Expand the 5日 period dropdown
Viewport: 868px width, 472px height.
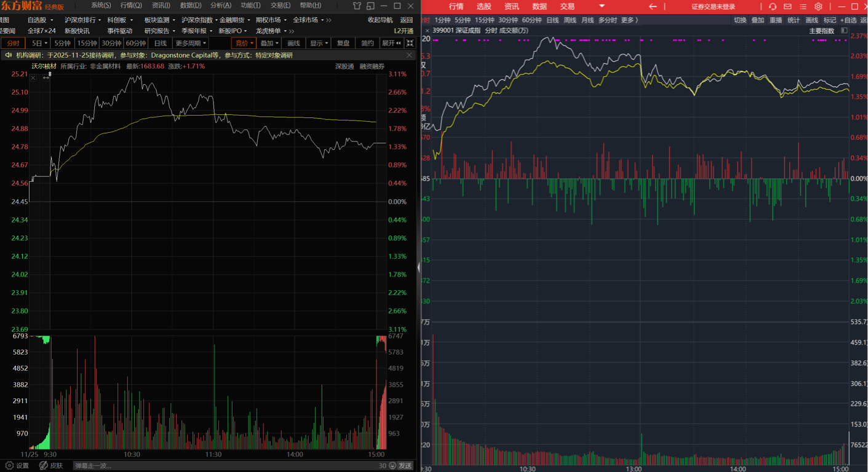[46, 43]
